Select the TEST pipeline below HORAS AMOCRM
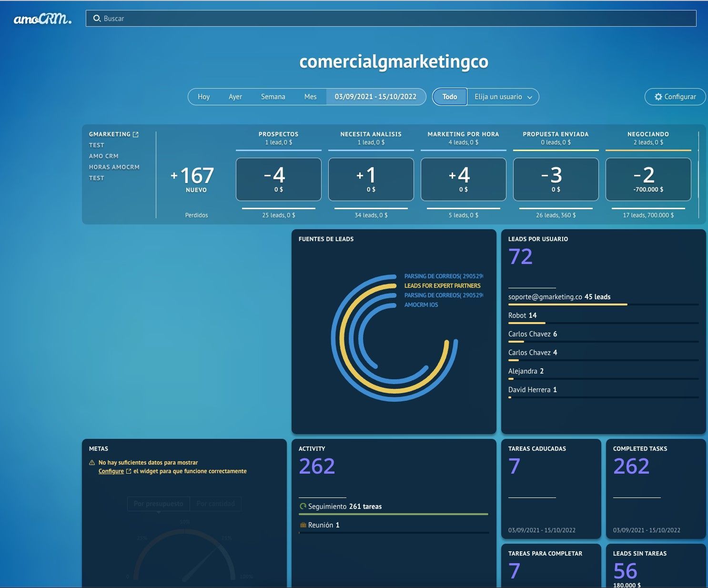This screenshot has width=708, height=588. [x=97, y=178]
